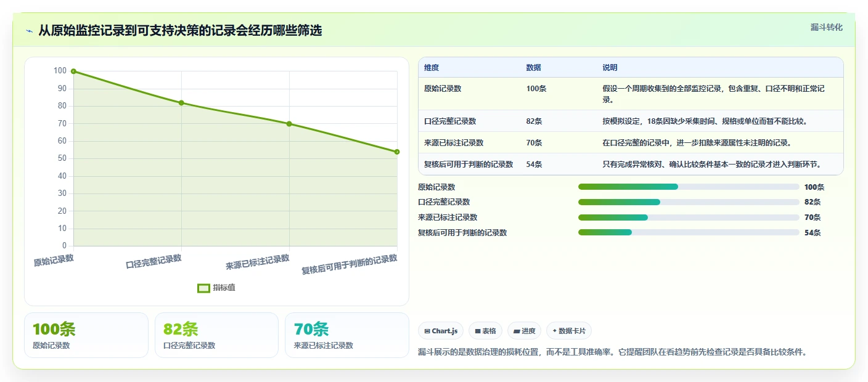868x382 pixels.
Task: Toggle the 指标值 legend swatch
Action: pyautogui.click(x=203, y=288)
